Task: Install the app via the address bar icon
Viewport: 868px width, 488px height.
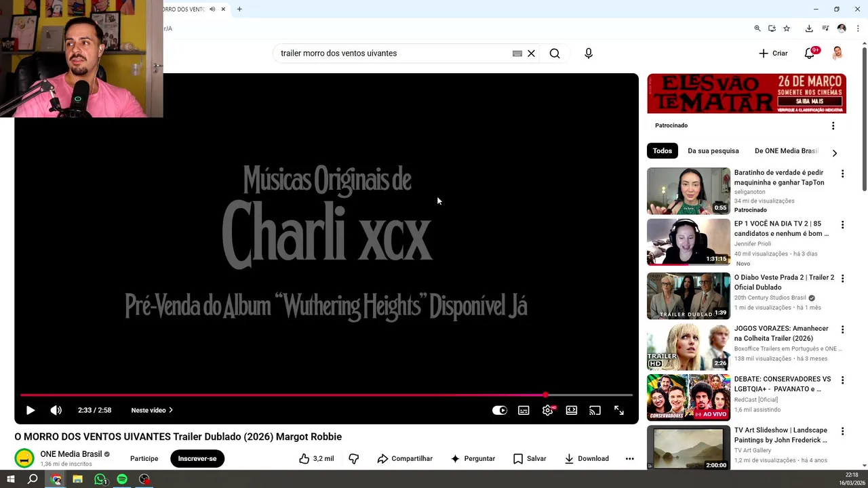Action: pos(772,28)
